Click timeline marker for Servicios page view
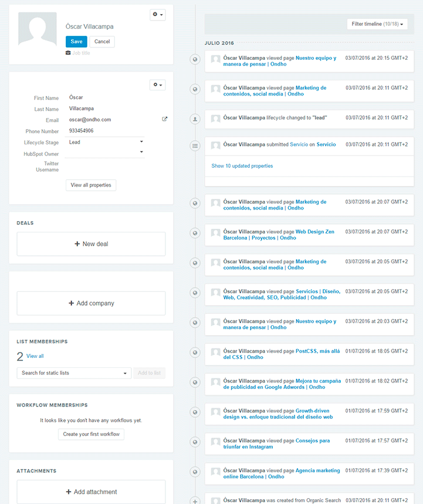Screen dimensions: 423x504 point(195,293)
